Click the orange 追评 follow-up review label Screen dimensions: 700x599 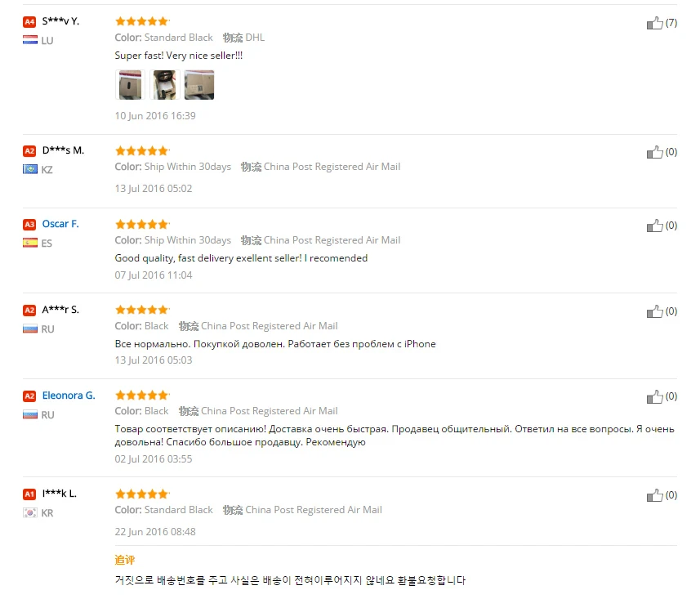point(124,561)
